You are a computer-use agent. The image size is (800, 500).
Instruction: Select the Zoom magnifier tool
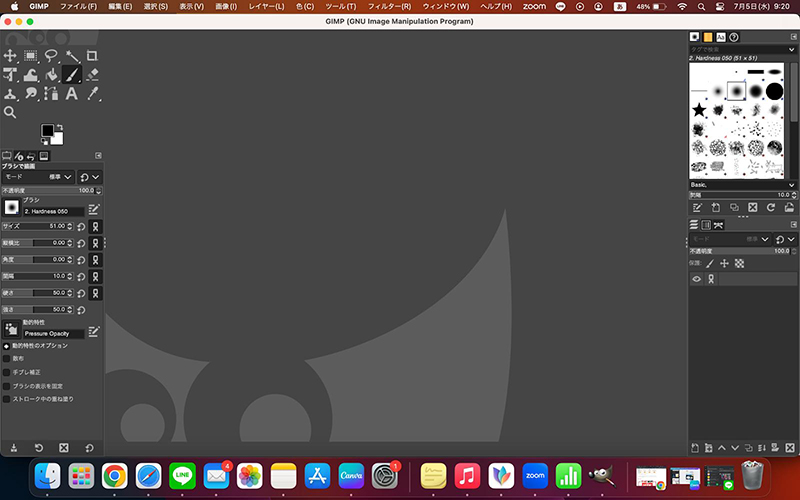coord(10,112)
